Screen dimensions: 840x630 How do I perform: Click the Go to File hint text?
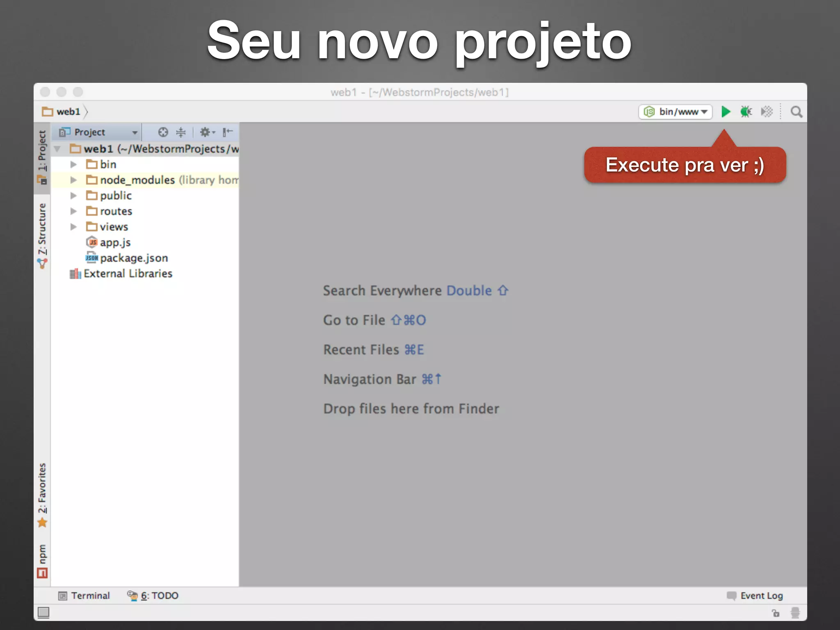(374, 320)
